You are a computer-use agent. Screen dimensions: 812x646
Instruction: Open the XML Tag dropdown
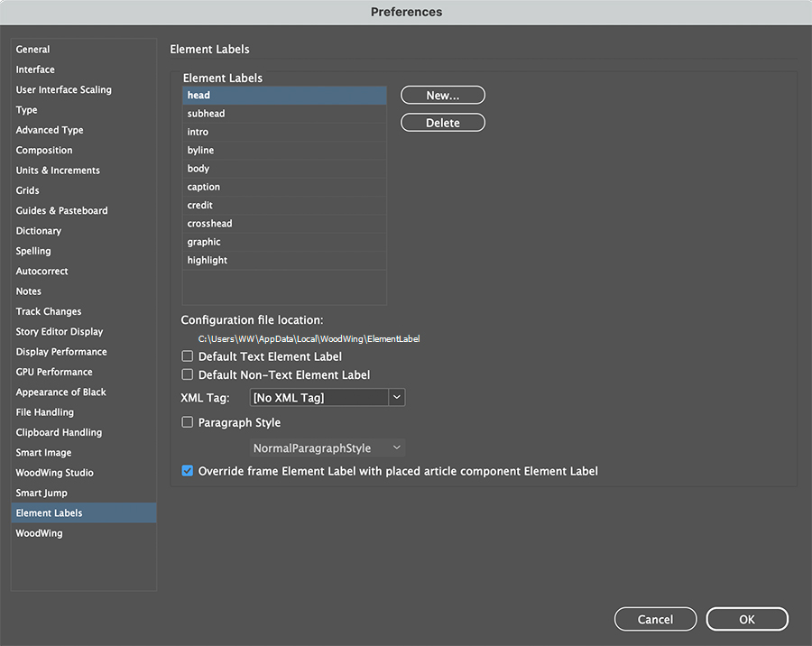[x=328, y=397]
